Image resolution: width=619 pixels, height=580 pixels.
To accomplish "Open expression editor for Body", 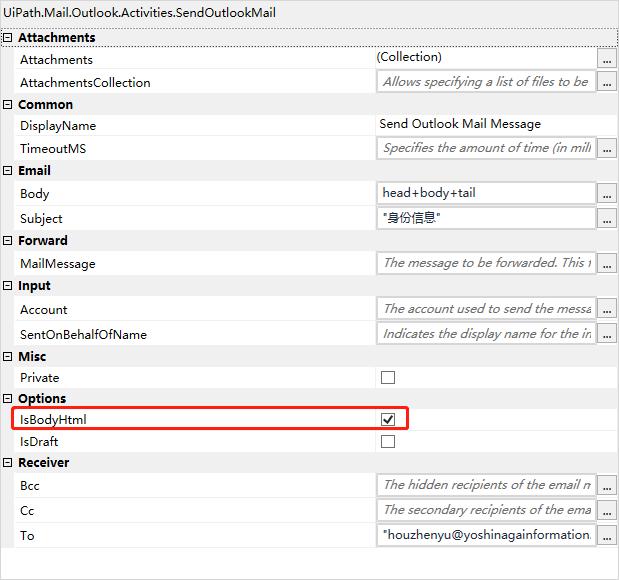I will point(607,193).
